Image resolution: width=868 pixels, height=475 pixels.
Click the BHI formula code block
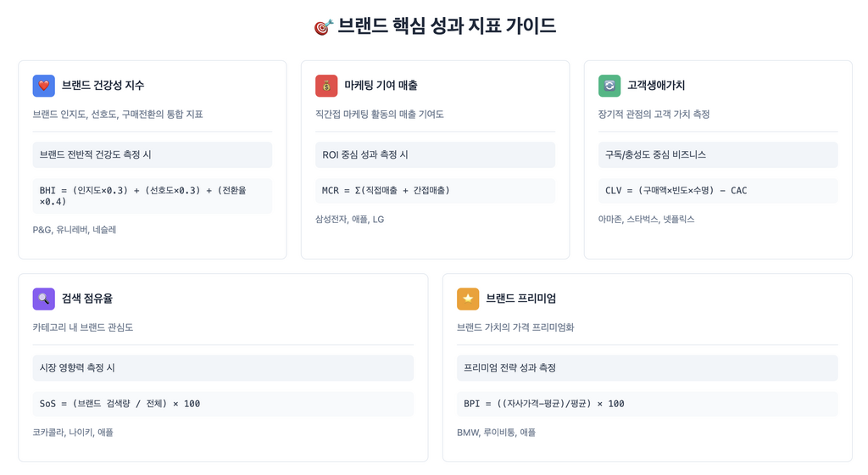(153, 196)
